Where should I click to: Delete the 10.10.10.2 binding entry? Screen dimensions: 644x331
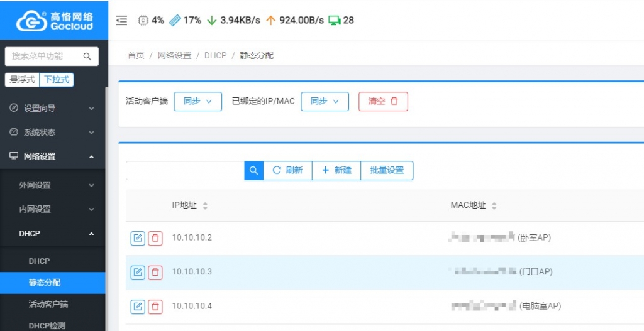click(155, 238)
